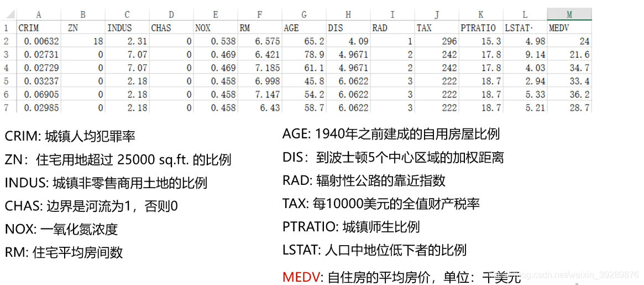The image size is (644, 285).
Task: Select cell with value 6.998
Action: pyautogui.click(x=259, y=81)
